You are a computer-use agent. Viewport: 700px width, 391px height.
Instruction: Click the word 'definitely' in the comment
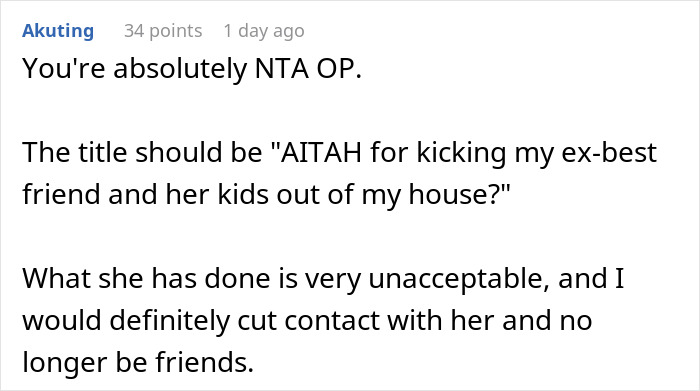pyautogui.click(x=169, y=320)
